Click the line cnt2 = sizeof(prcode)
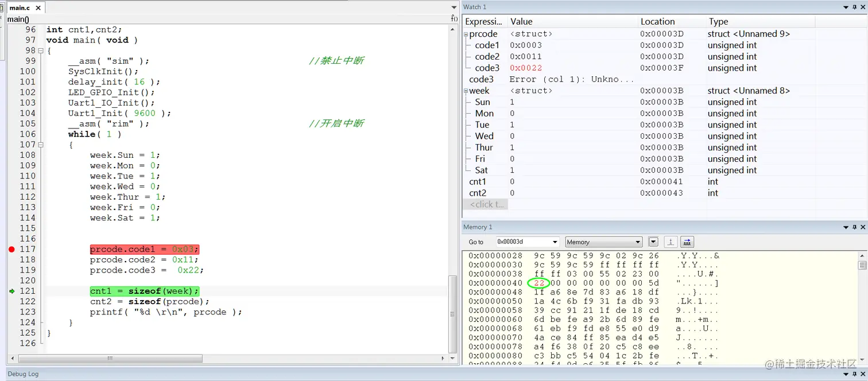Screen dimensions: 868x381 [150, 302]
